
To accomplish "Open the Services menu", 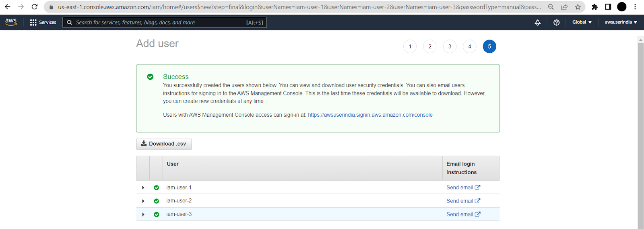I will pyautogui.click(x=43, y=23).
